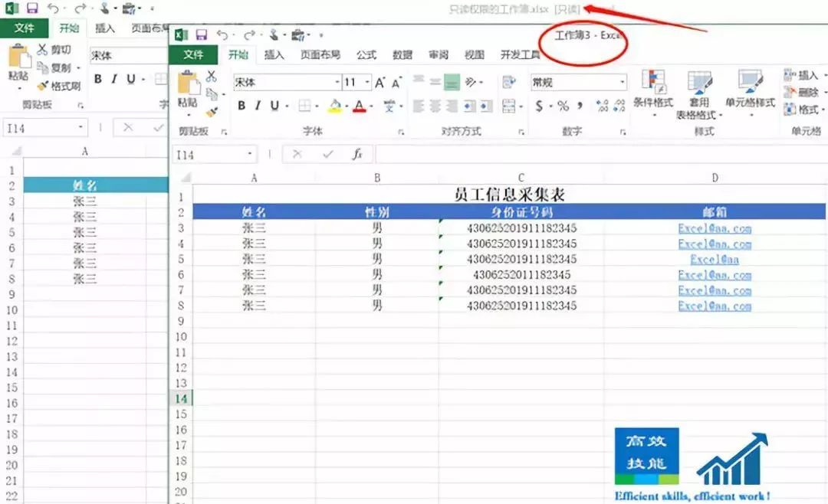
Task: Apply red Font Color A
Action: point(360,106)
